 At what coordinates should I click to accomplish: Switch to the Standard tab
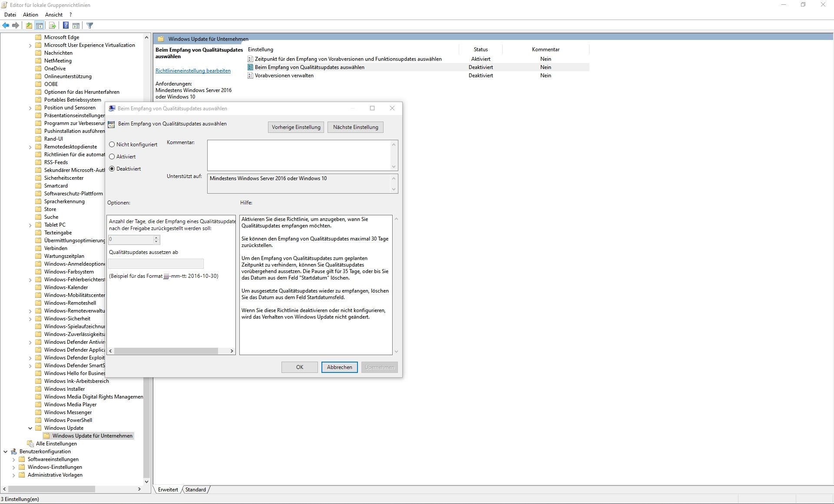coord(195,490)
